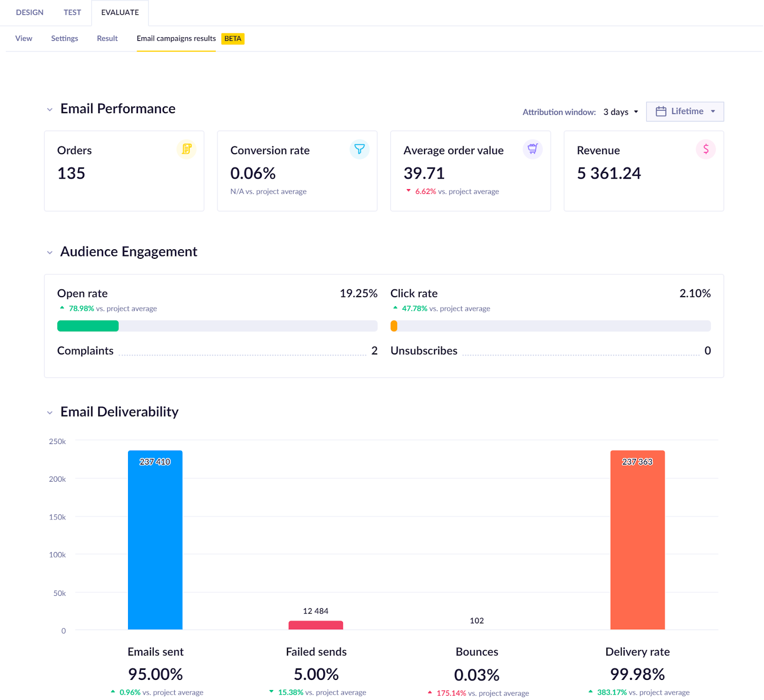Screen dimensions: 764x700
Task: Click the 175.14% vs. project average text
Action: (x=483, y=693)
